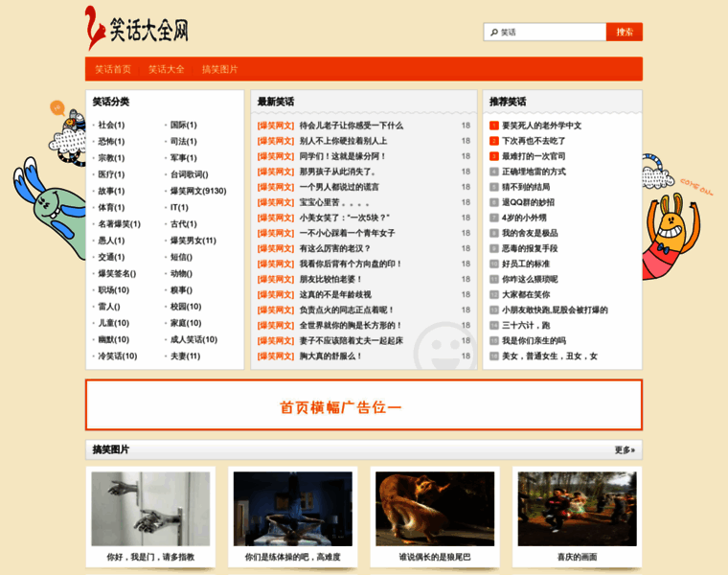Open joke 宝宝心里苦。。。。
Screen dimensions: 728x575
click(x=334, y=202)
